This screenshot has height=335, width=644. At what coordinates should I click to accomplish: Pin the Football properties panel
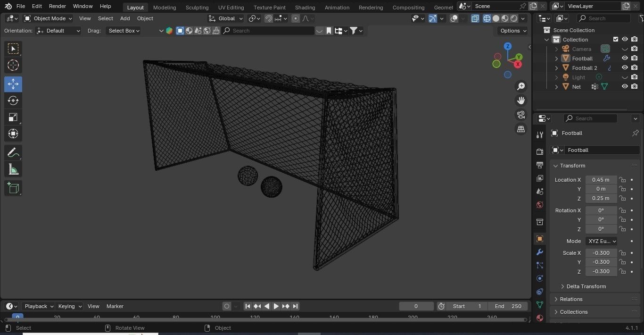(x=635, y=133)
